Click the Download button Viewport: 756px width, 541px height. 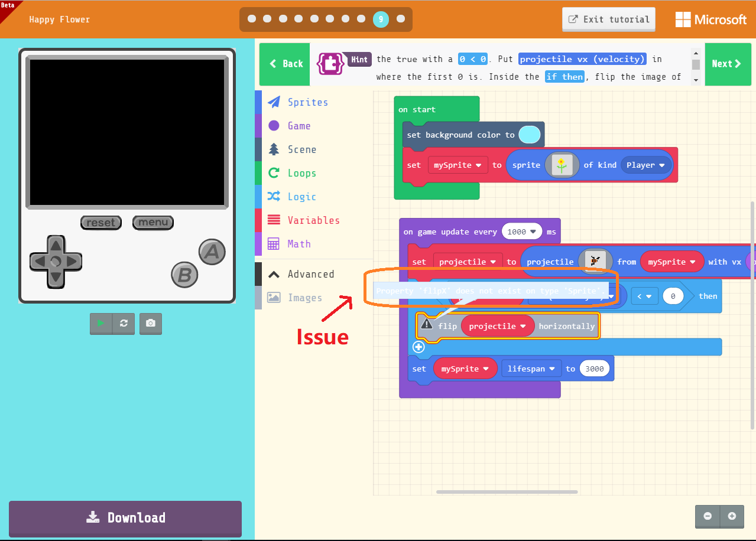pos(125,519)
